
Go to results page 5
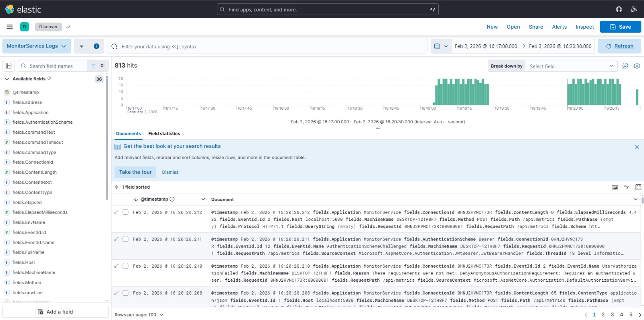click(x=631, y=315)
